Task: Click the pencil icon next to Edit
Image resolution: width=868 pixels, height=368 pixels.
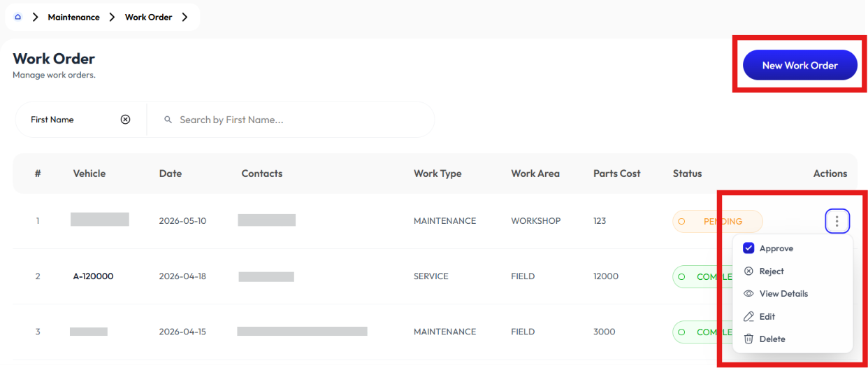Action: (x=748, y=316)
